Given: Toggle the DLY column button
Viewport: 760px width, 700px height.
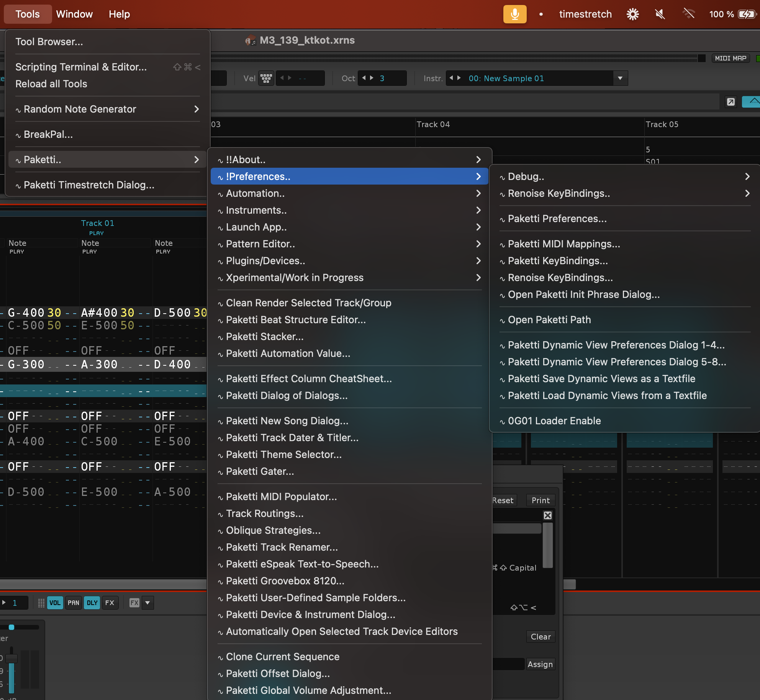Looking at the screenshot, I should coord(92,603).
